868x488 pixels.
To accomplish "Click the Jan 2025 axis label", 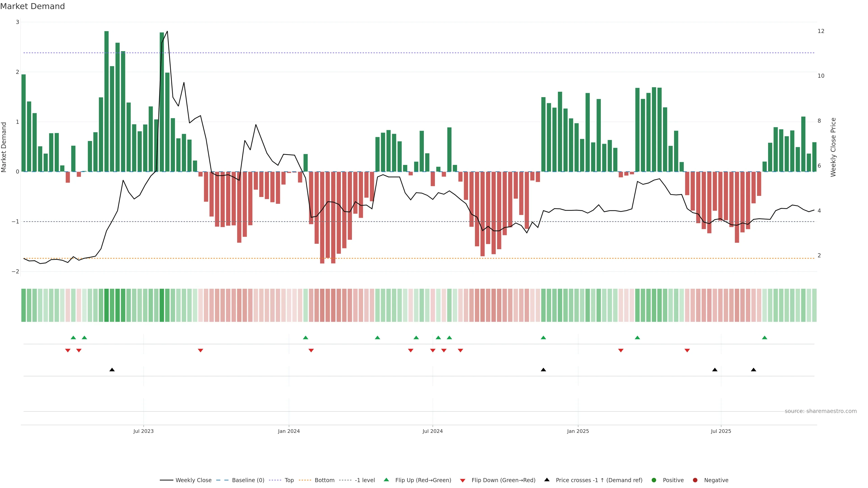I will pos(578,432).
